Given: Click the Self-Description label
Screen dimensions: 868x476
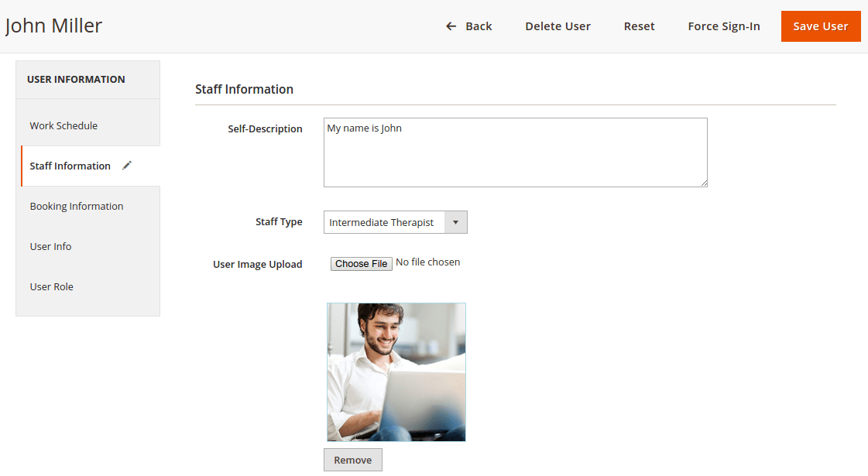Looking at the screenshot, I should tap(265, 129).
